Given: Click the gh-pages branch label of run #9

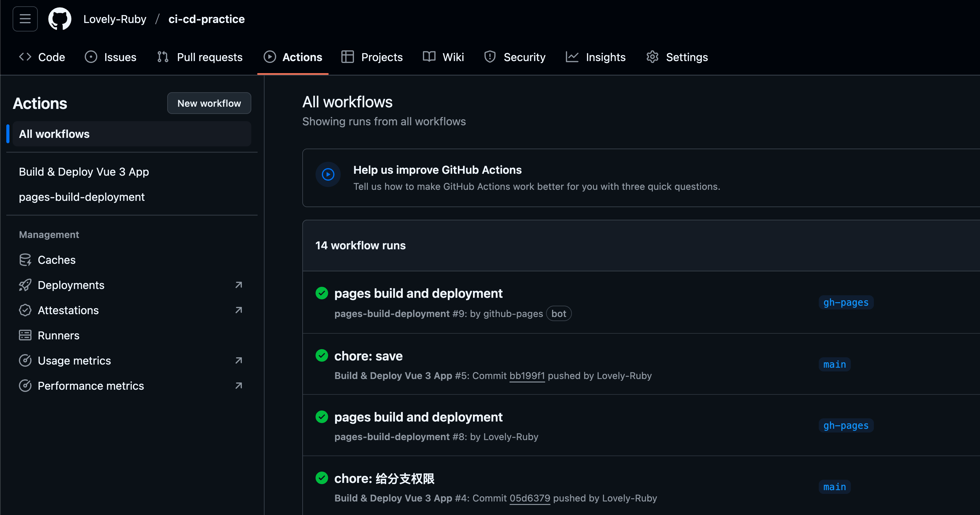Looking at the screenshot, I should coord(846,303).
